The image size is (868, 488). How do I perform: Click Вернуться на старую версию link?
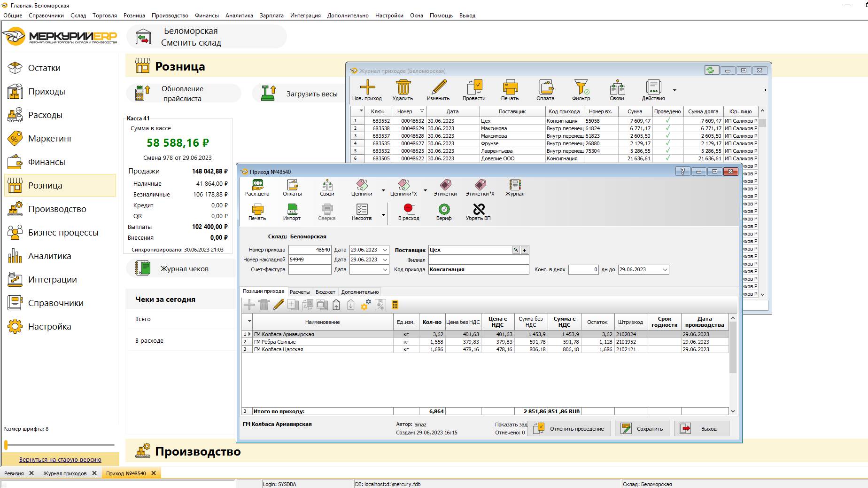click(60, 460)
